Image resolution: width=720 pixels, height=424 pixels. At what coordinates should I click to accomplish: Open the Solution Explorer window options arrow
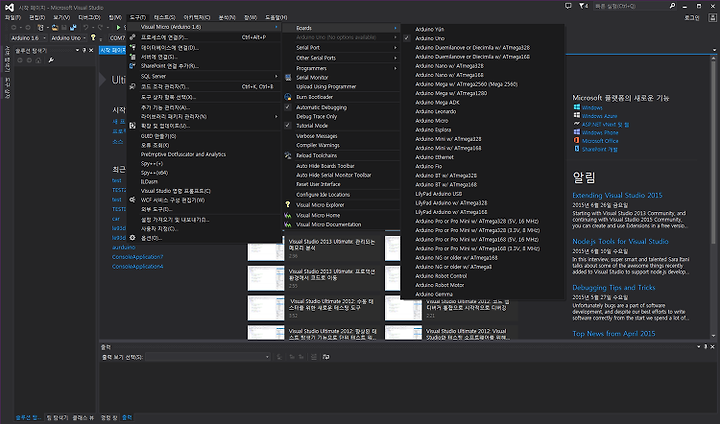77,51
